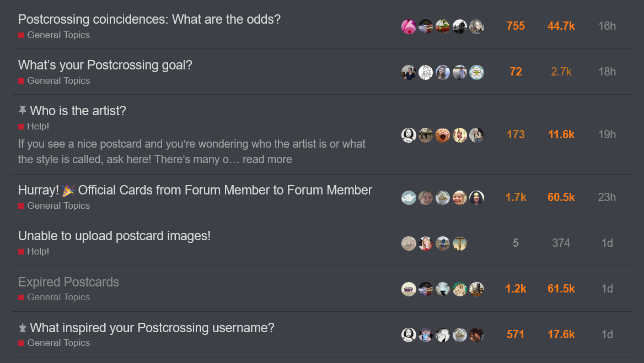Click 19h activity for Who is the artist
Screen dimensions: 644x363
[607, 134]
